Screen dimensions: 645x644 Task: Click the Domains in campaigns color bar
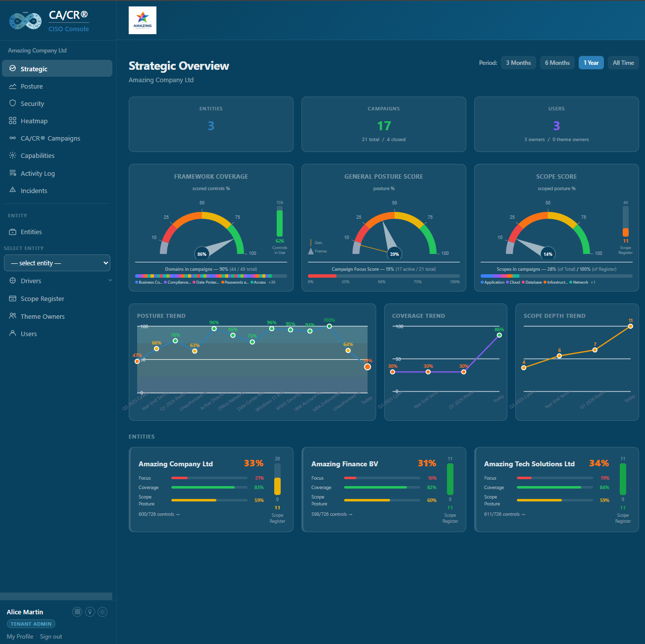[x=211, y=276]
